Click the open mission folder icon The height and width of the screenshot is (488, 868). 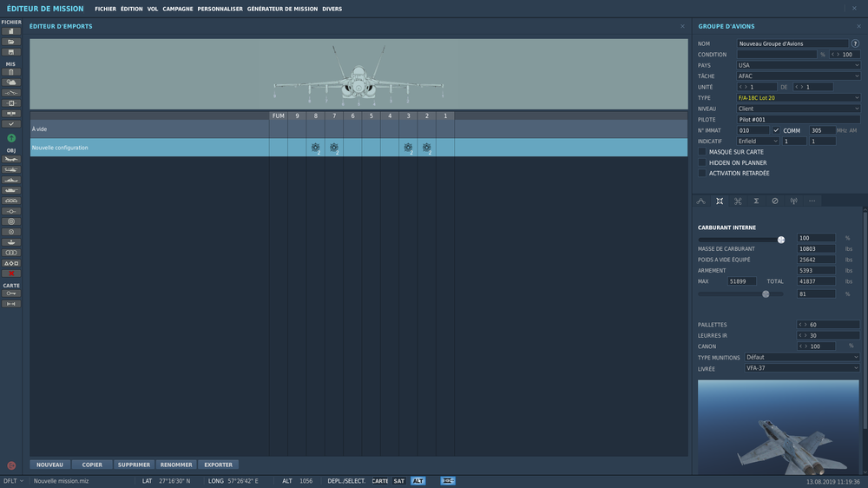coord(11,42)
